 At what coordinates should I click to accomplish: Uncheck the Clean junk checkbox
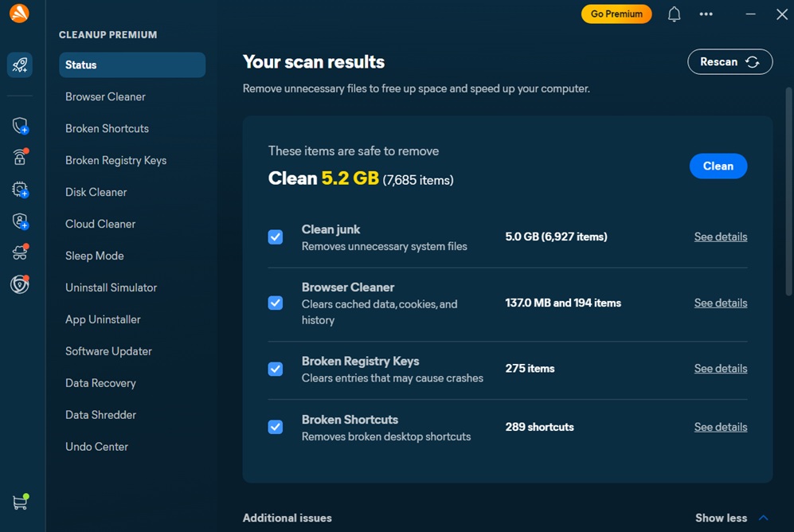pos(276,237)
